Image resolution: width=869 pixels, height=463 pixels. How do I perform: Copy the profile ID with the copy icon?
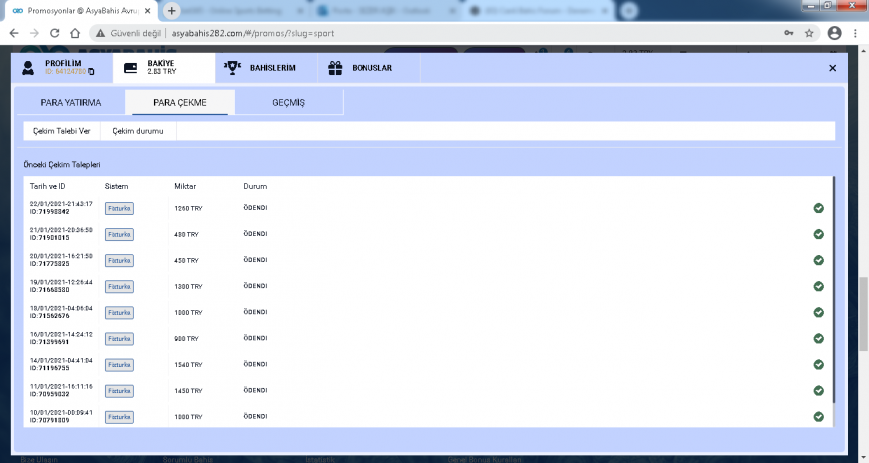[91, 72]
